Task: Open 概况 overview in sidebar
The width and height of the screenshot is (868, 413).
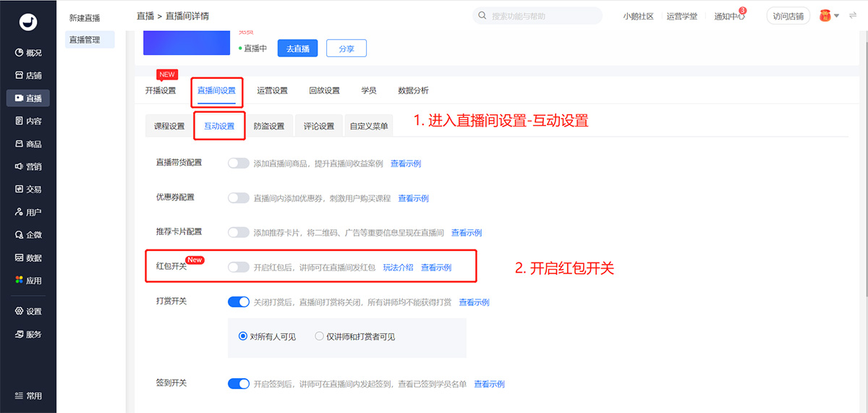Action: pos(28,53)
